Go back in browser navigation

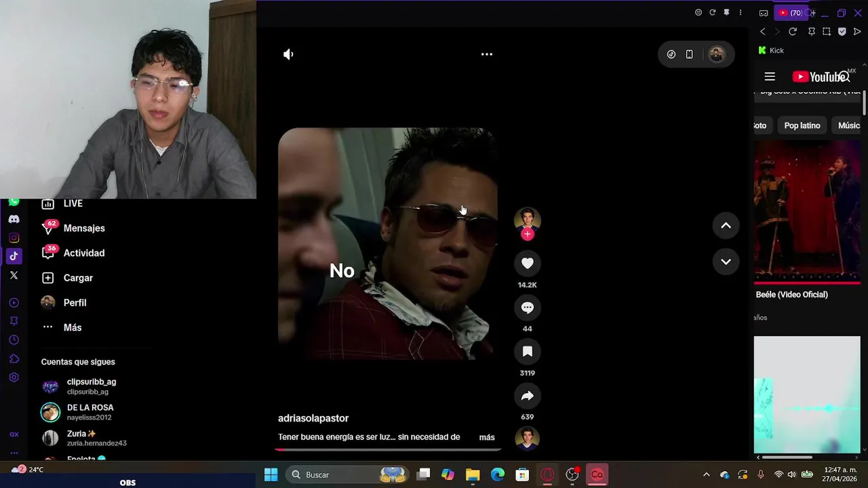[x=762, y=31]
